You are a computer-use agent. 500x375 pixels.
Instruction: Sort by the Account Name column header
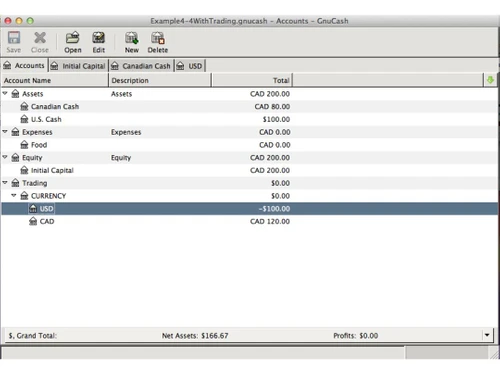[55, 80]
